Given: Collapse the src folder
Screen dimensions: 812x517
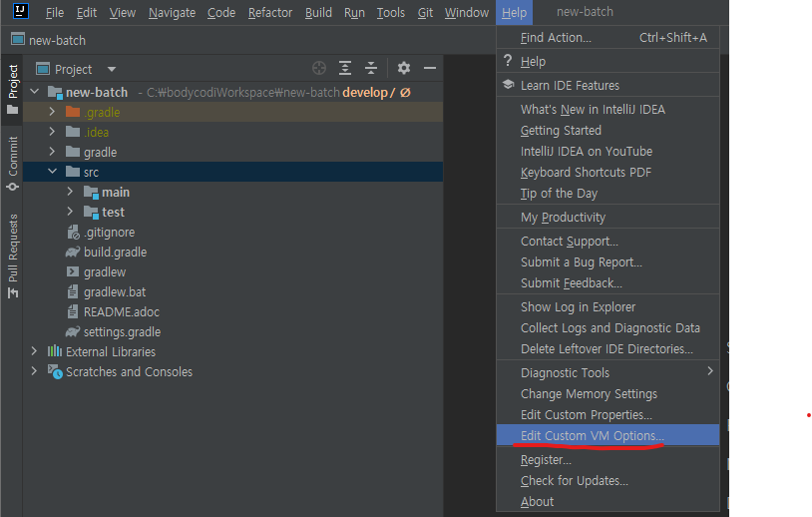Looking at the screenshot, I should click(52, 171).
